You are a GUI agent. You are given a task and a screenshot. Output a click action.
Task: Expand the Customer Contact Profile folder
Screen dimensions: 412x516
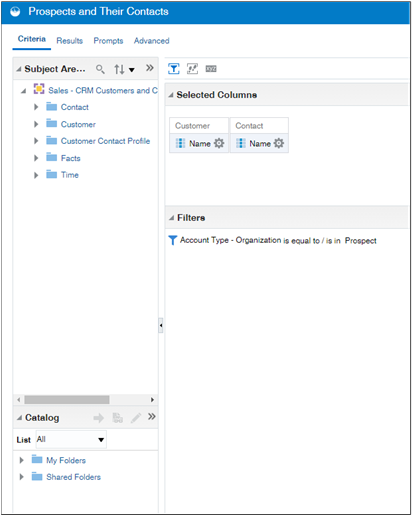coord(36,141)
